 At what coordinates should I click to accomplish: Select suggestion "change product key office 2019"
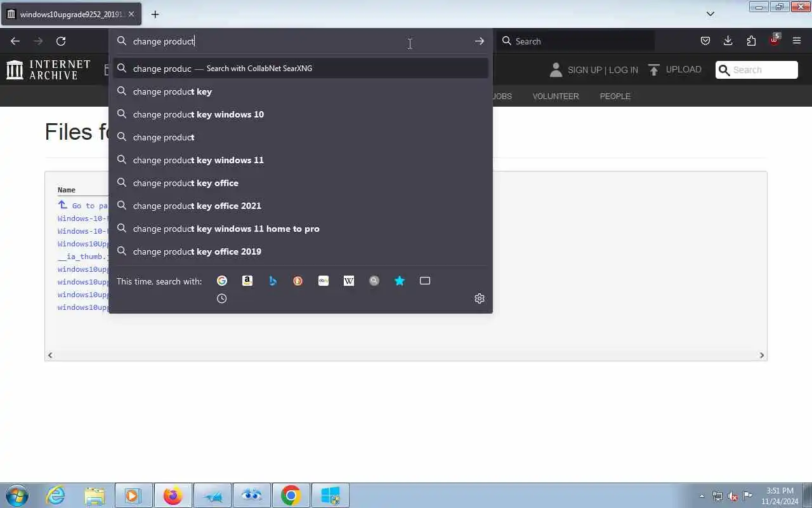pyautogui.click(x=301, y=251)
